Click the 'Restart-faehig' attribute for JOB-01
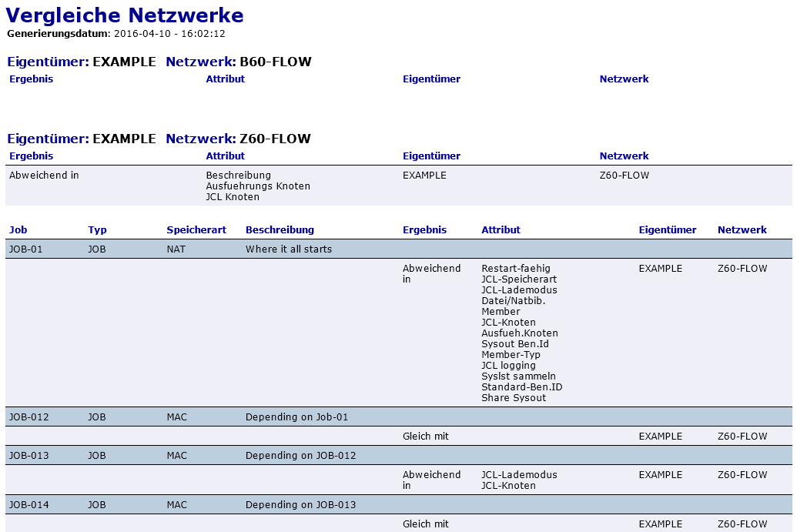The image size is (797, 532). 516,269
